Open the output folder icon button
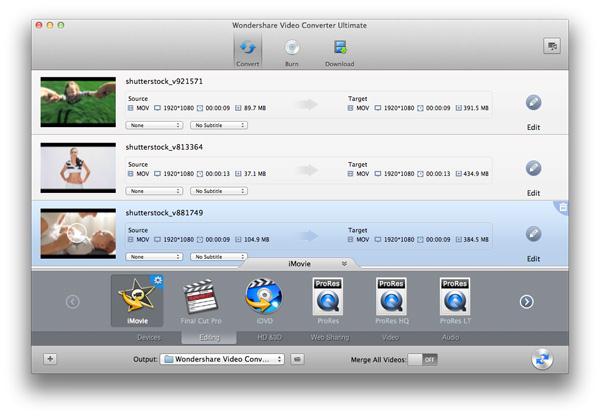Screen dimensions: 600x417 [x=297, y=359]
